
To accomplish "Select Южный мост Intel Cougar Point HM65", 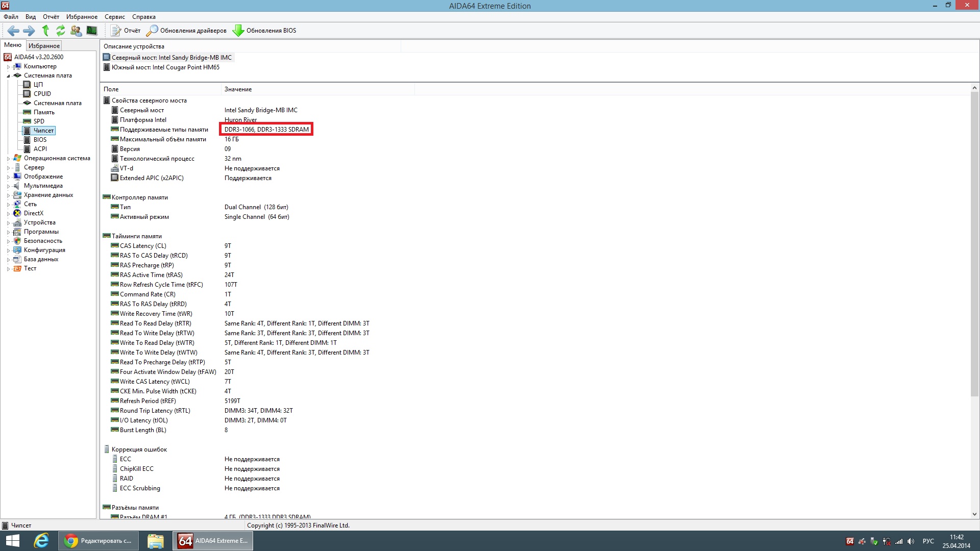I will pos(165,67).
